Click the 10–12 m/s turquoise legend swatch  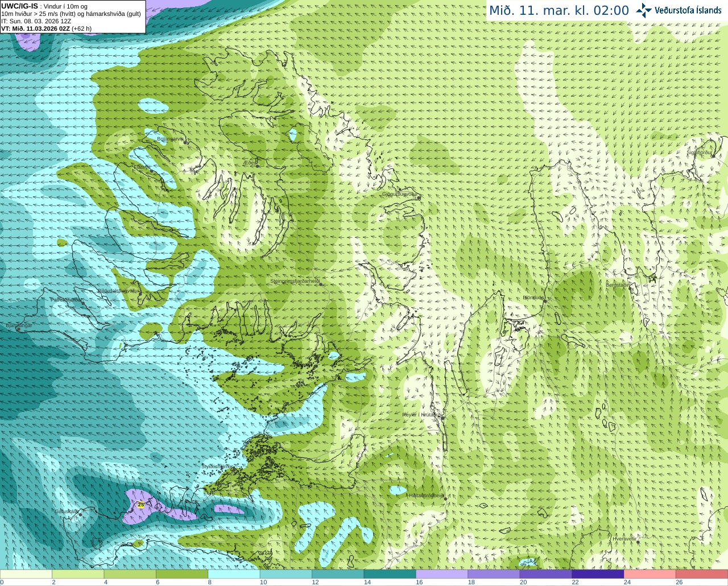[x=286, y=574]
